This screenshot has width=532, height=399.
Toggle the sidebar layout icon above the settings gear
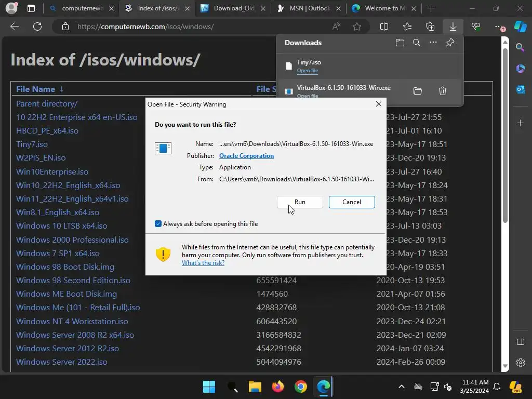(520, 342)
